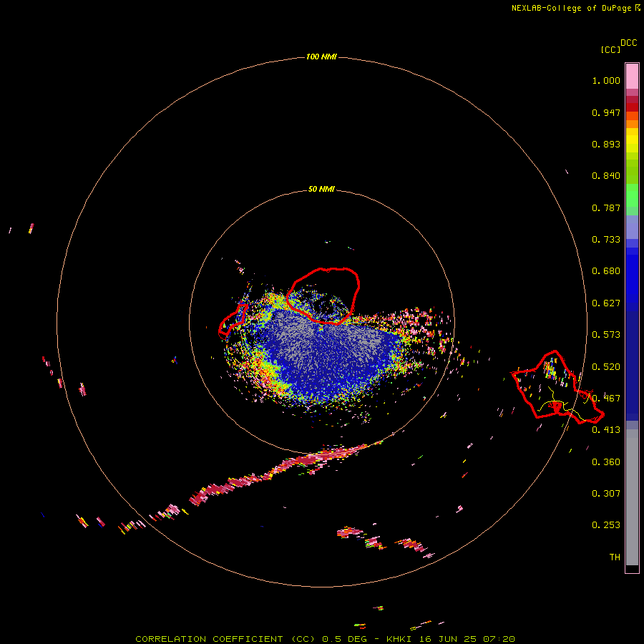
Task: Click the 0.680 scale value
Action: pyautogui.click(x=606, y=271)
